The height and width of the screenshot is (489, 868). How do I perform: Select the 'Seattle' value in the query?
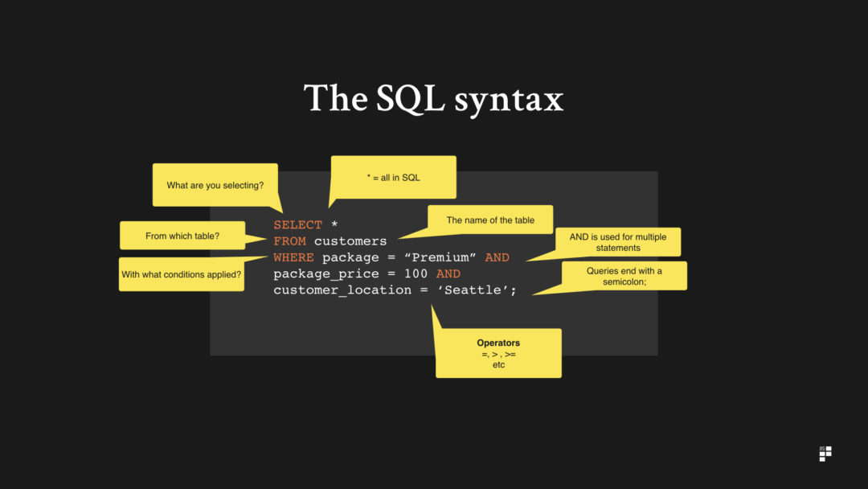(473, 290)
